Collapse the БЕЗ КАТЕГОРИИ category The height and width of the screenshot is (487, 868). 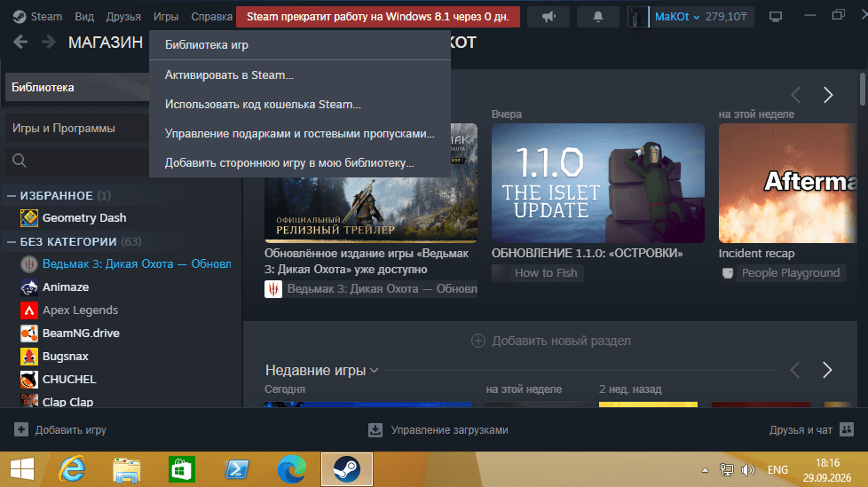11,242
